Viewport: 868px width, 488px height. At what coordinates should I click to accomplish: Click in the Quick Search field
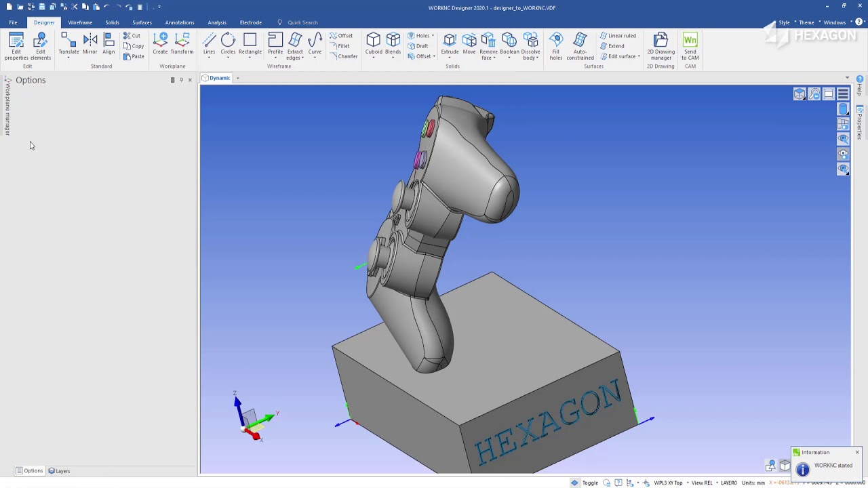pyautogui.click(x=302, y=22)
